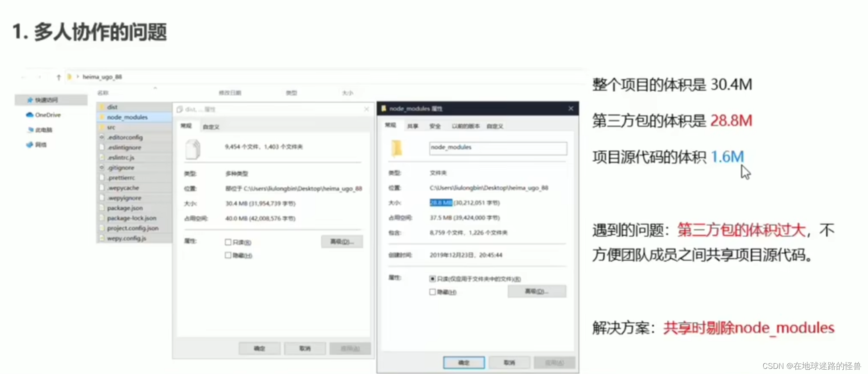Viewport: 868px width, 374px height.
Task: Toggle Read-only (只读) checkbox in dist properties
Action: (x=228, y=242)
